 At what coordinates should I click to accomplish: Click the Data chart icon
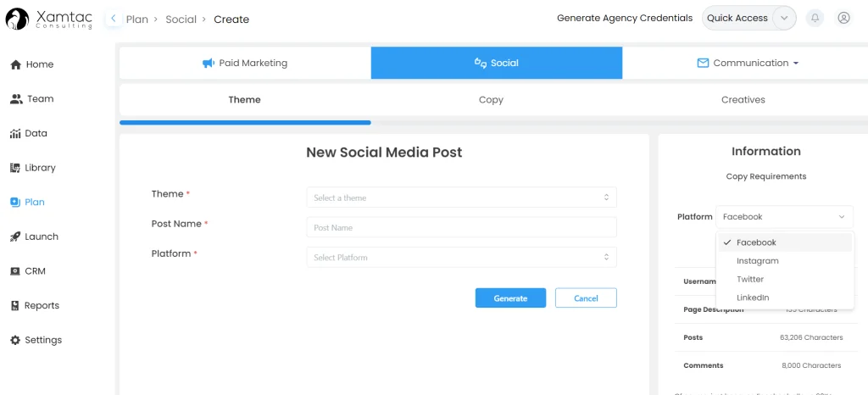click(15, 134)
